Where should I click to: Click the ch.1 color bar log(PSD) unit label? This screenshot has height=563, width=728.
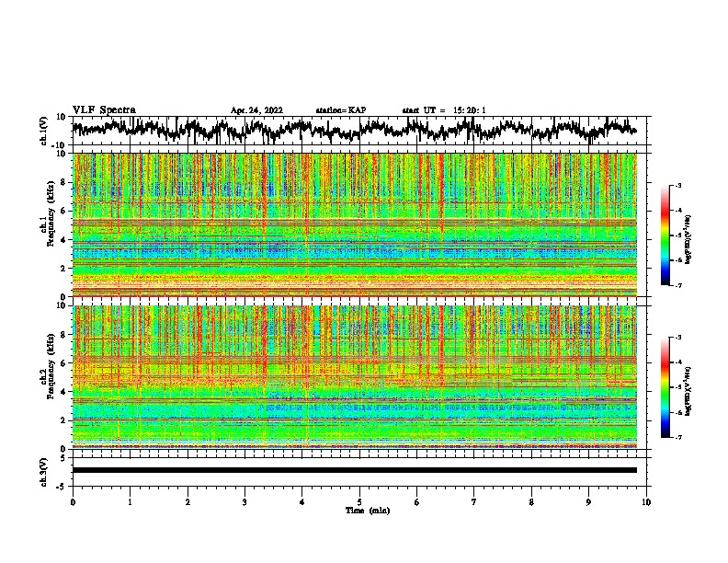[x=688, y=239]
